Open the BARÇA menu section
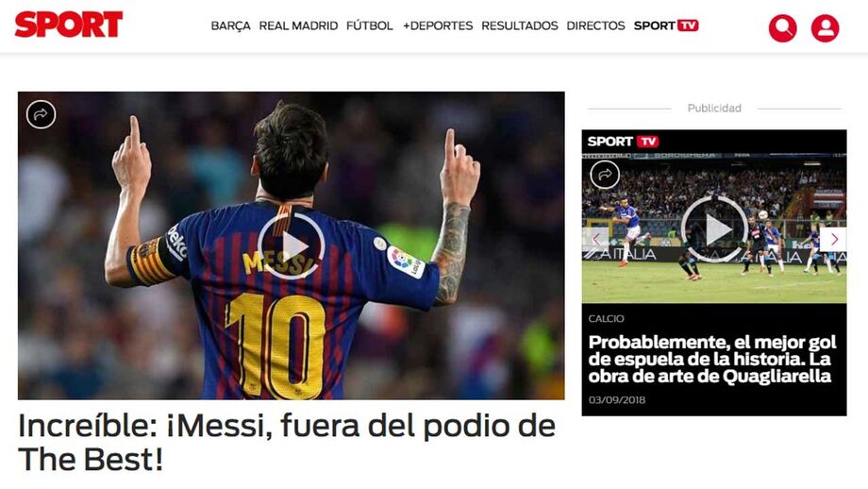Screen dimensions: 868x489 [230, 26]
